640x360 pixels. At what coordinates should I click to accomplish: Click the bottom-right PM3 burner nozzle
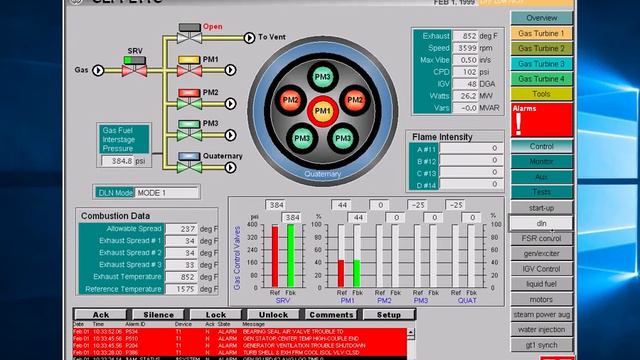pyautogui.click(x=343, y=138)
